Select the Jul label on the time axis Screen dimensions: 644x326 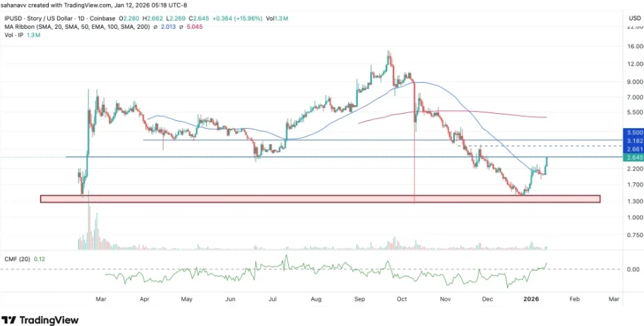pos(273,299)
